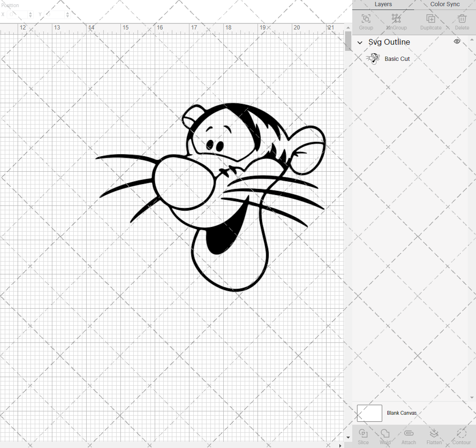Click the Y position stepper arrows

pos(68,15)
